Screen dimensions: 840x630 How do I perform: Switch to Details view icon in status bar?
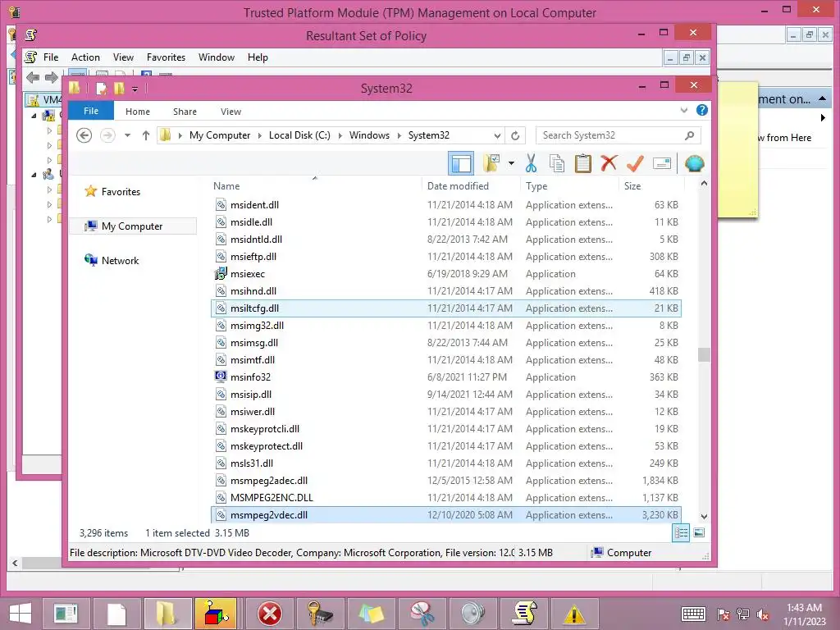[x=681, y=533]
